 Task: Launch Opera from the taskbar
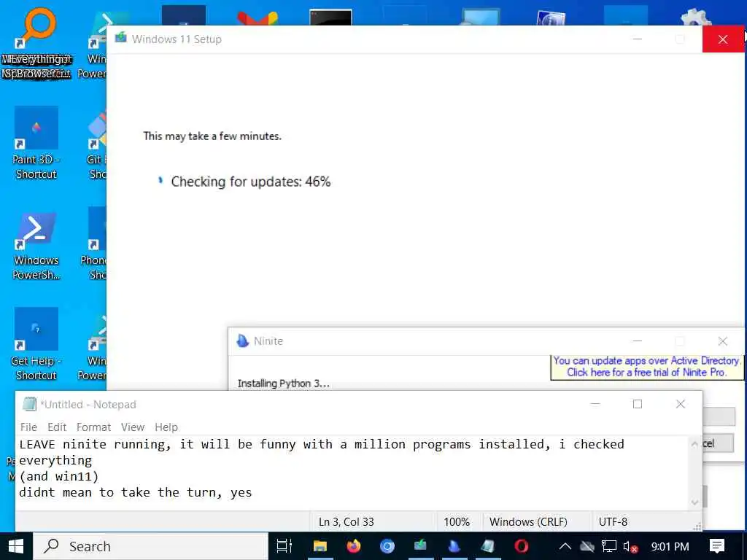521,546
